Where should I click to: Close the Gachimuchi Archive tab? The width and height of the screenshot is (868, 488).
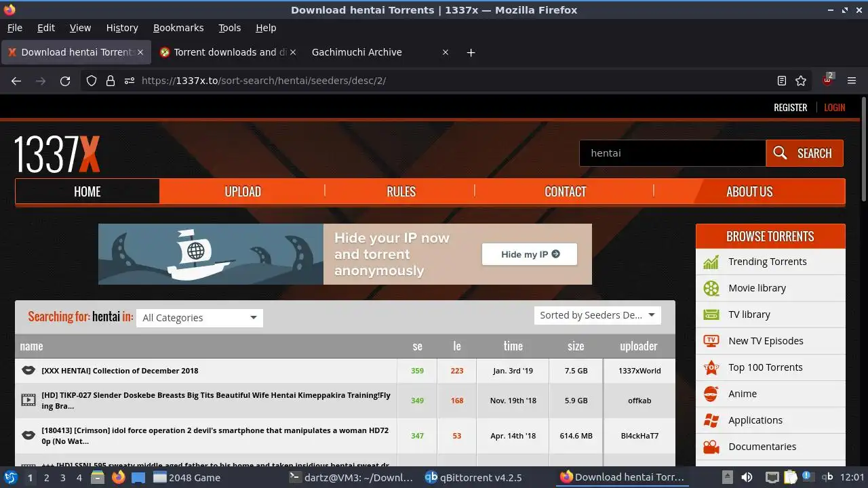[x=446, y=52]
